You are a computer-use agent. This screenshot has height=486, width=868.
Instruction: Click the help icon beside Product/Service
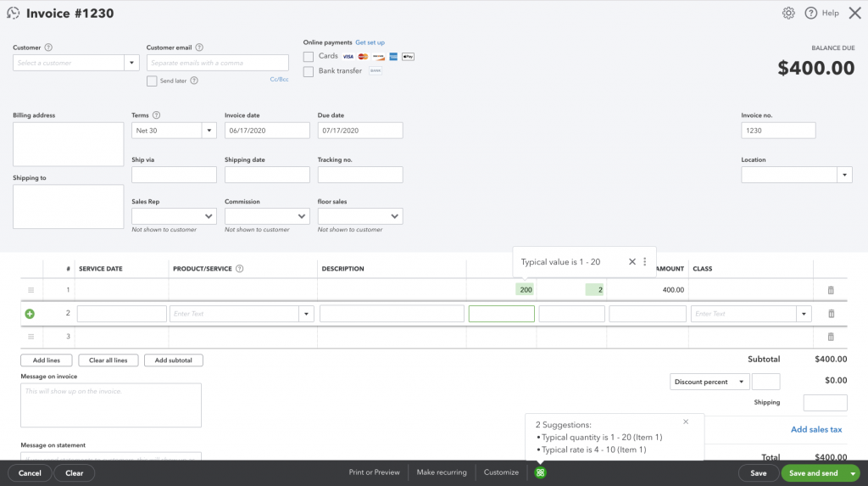tap(240, 269)
